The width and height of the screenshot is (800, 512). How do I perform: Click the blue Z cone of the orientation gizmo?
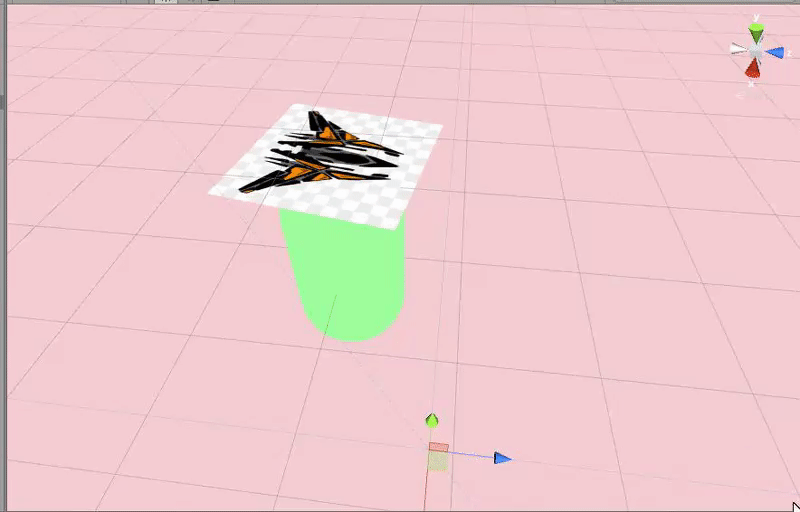775,53
